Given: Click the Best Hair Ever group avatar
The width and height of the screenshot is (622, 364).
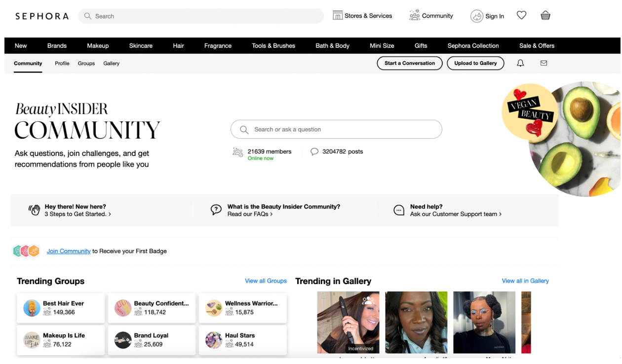Looking at the screenshot, I should coord(32,308).
